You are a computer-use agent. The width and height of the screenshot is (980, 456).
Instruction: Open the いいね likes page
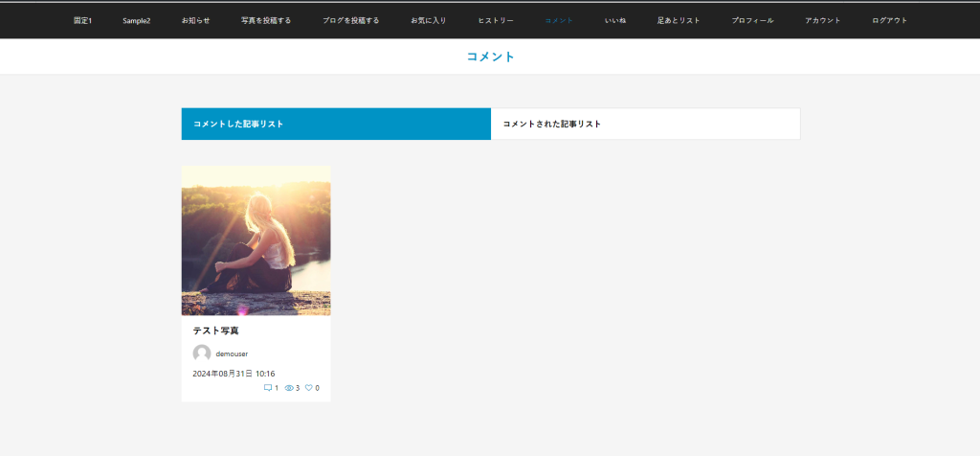click(x=615, y=20)
